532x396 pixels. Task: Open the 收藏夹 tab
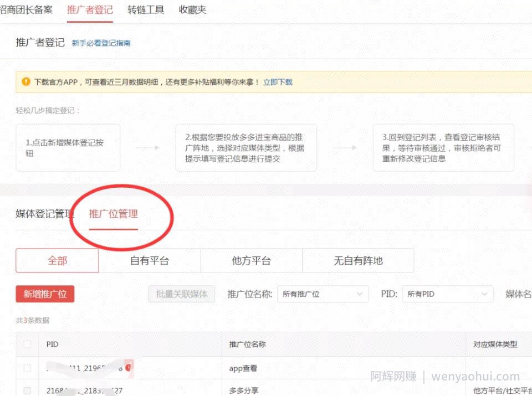(192, 9)
